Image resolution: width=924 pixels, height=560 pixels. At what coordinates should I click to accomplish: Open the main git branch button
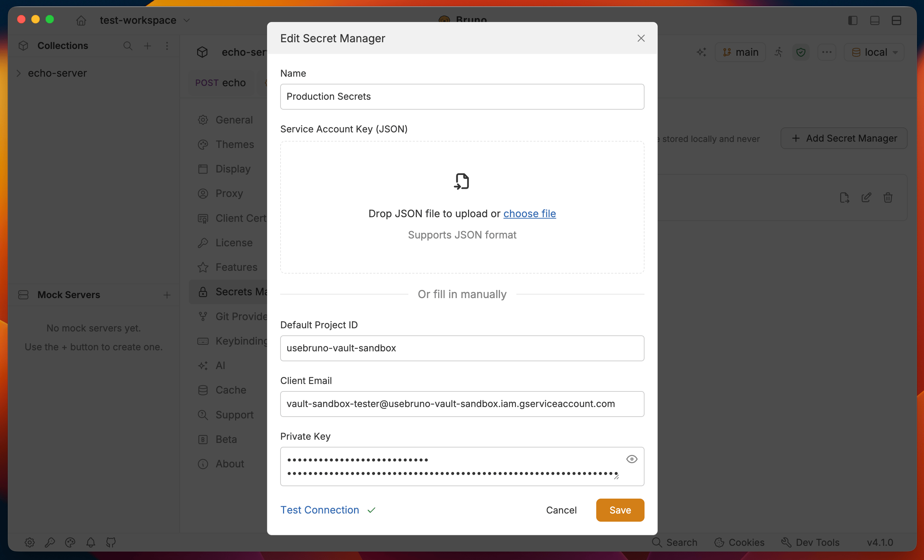[740, 52]
